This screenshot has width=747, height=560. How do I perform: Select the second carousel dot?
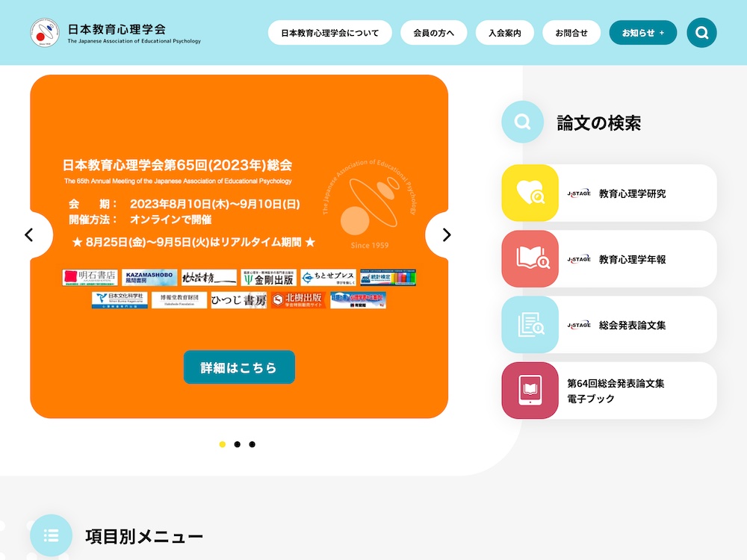tap(238, 444)
